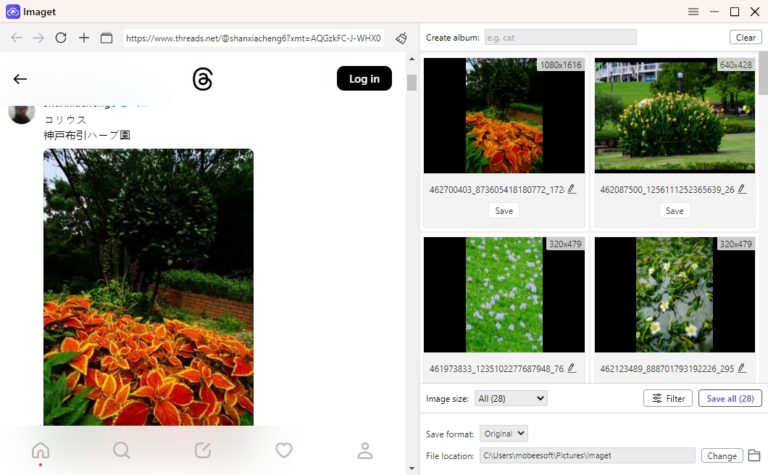Click the コリウス post text

(65, 120)
